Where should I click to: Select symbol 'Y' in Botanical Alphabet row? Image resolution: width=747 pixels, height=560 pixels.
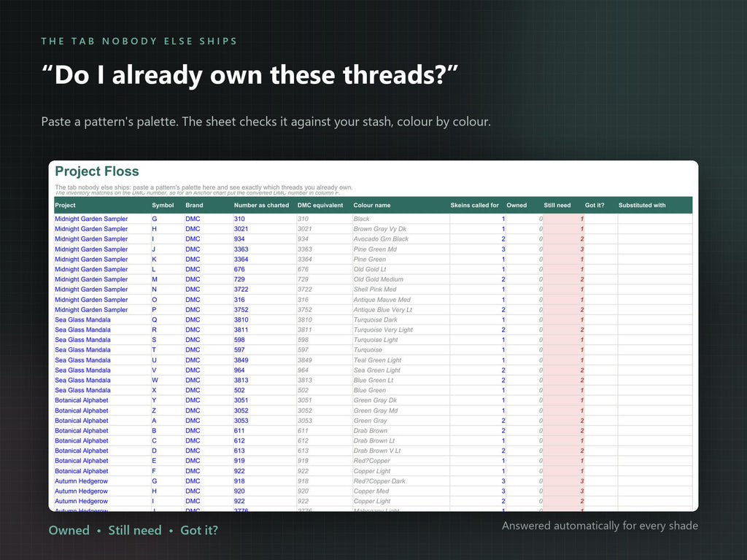click(154, 400)
